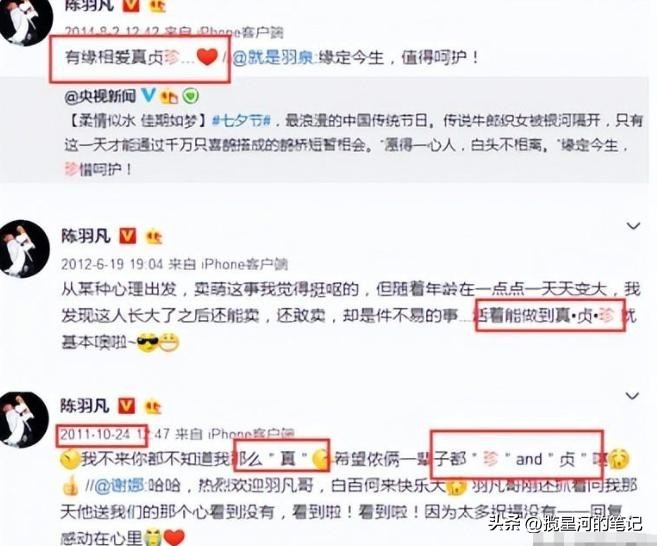Expand the options chevron on 2012 post
Screen dimensions: 657x546
633,226
